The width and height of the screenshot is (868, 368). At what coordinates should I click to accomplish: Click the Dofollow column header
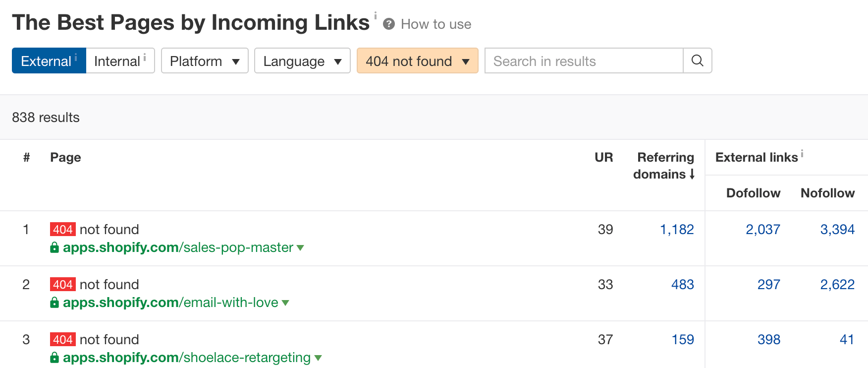click(753, 193)
